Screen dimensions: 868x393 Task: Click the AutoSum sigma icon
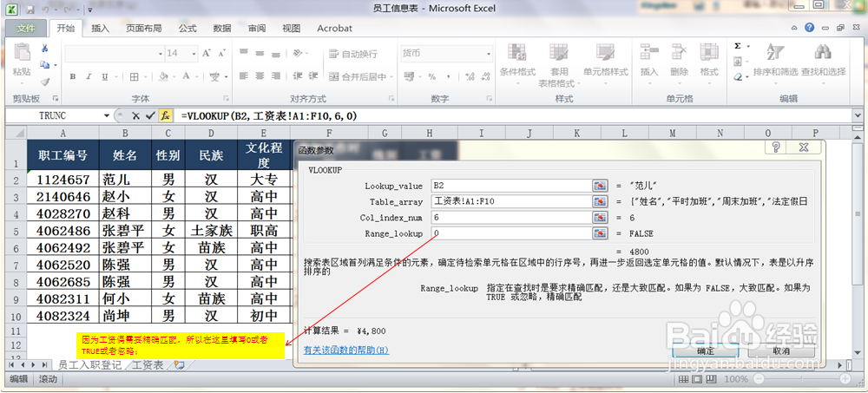(x=737, y=47)
